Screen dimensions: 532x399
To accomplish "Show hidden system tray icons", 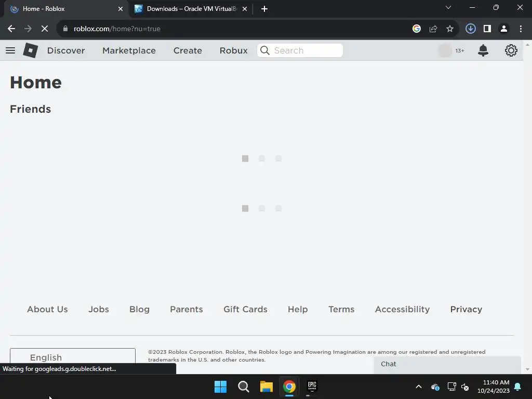I will 419,387.
